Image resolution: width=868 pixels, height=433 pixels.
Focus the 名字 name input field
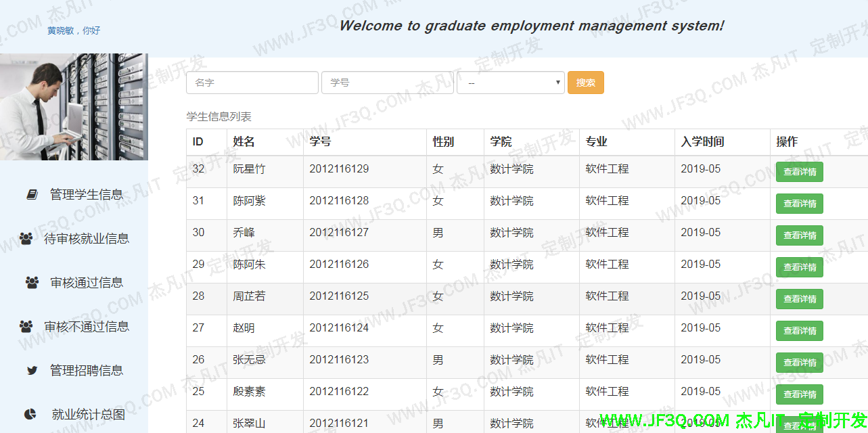[252, 83]
